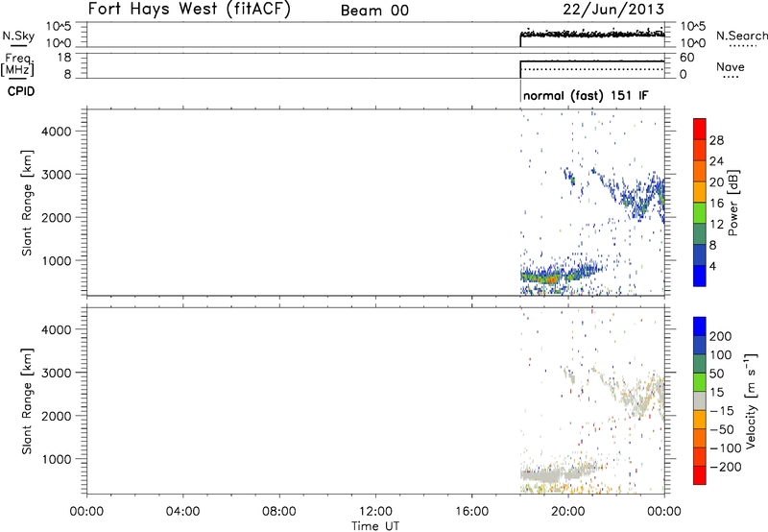Click the 'Nave' legend label
Screen dimensions: 768x532
(x=731, y=66)
